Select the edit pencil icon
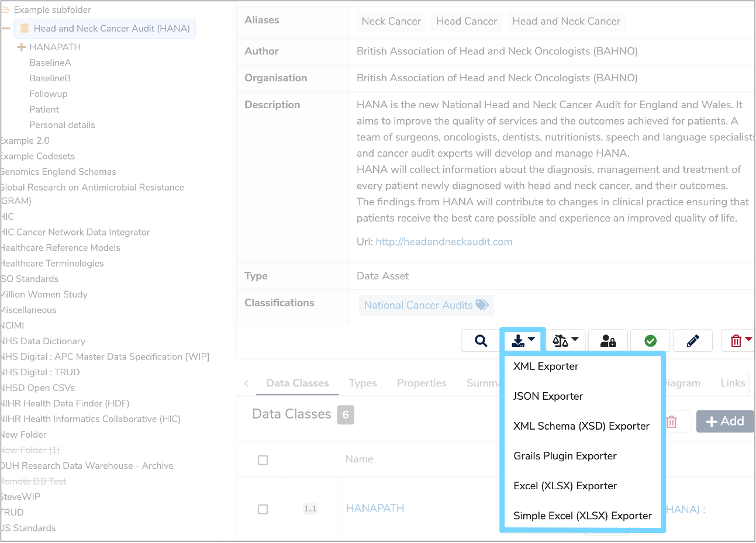Viewport: 756px width, 543px height. tap(693, 340)
